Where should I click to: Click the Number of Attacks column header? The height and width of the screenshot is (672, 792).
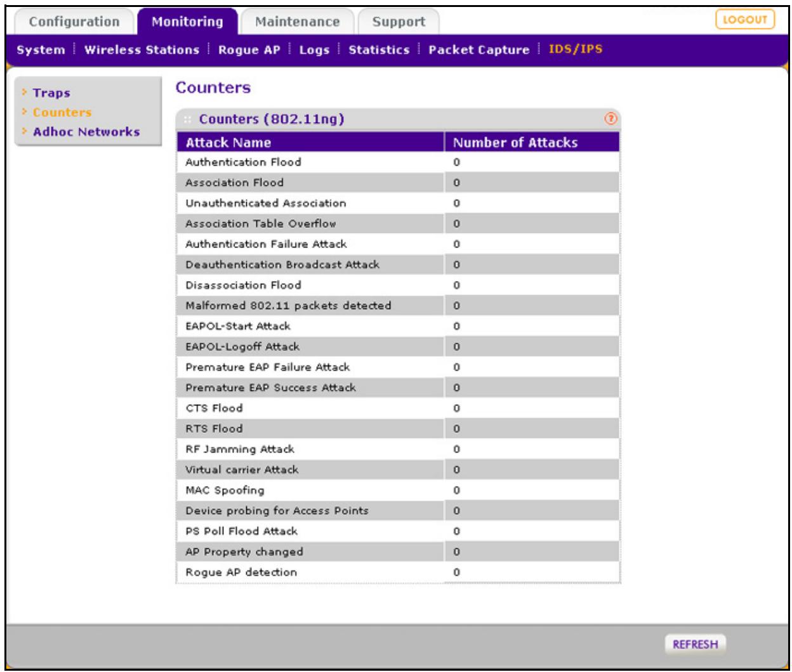tap(532, 142)
